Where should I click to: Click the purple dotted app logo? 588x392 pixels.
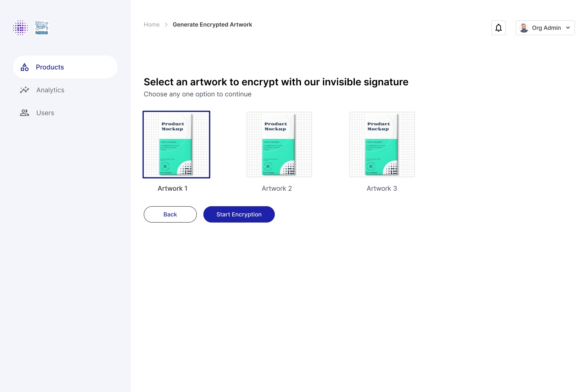tap(20, 28)
